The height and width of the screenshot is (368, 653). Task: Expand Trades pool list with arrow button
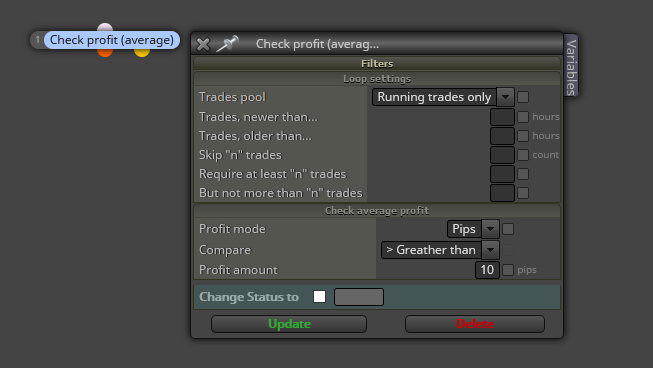(505, 97)
